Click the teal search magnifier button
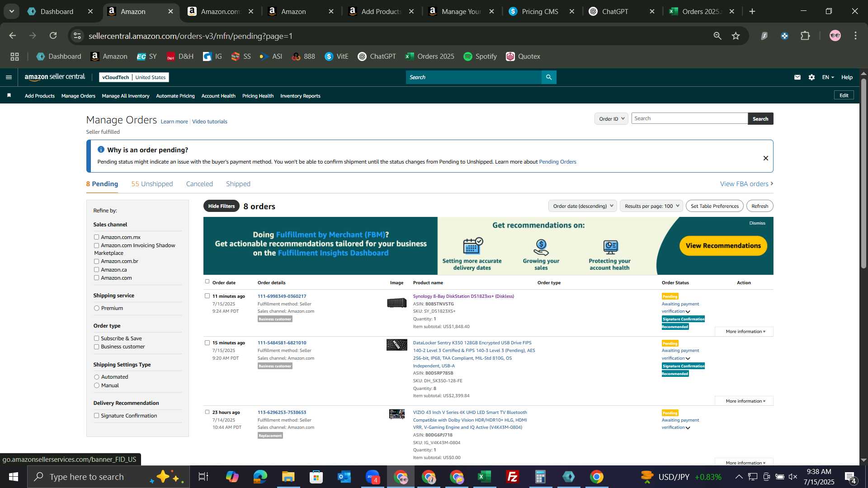This screenshot has height=488, width=868. click(x=549, y=77)
